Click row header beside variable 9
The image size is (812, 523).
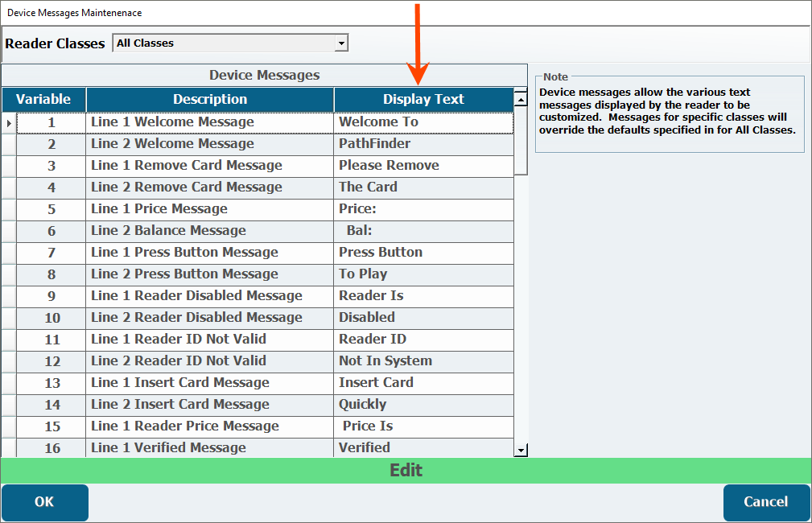(x=9, y=297)
